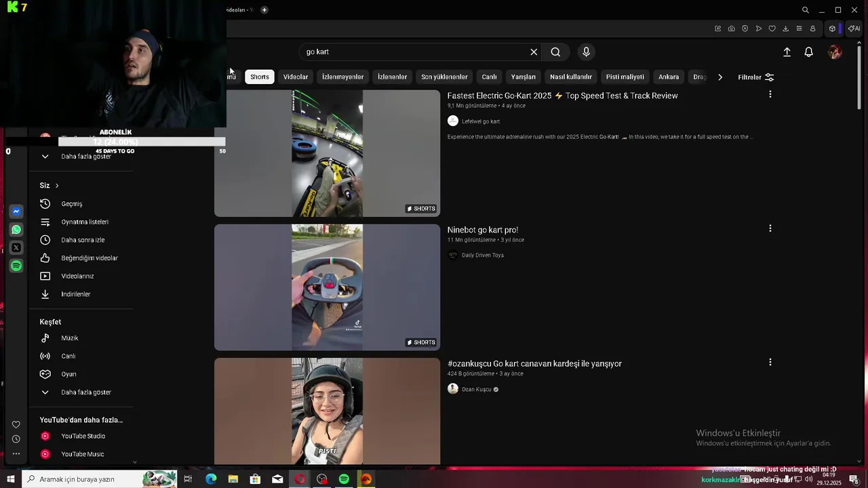The image size is (868, 488).
Task: Select the Yarışları filter chip
Action: (x=524, y=77)
